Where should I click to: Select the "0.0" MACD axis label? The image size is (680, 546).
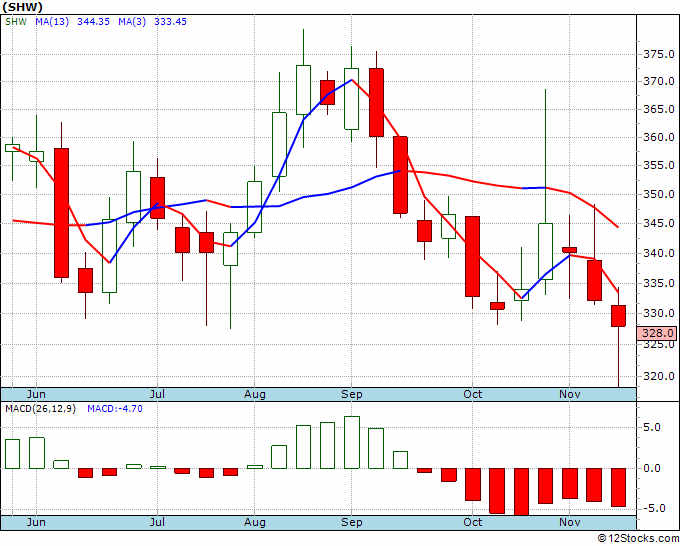(652, 468)
